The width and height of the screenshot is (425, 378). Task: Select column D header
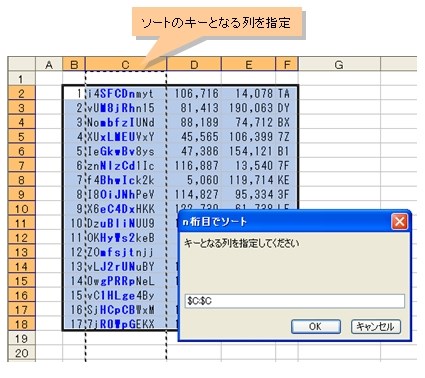194,64
